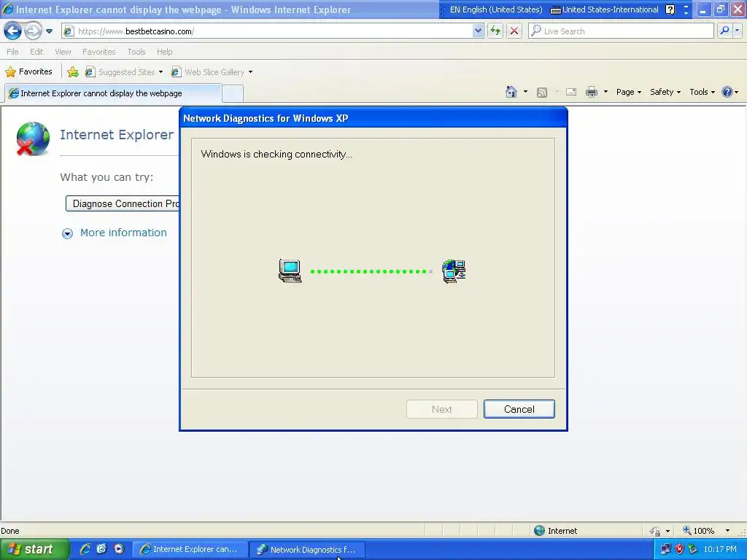Refresh the page with the green arrows icon
Viewport: 747px width, 560px height.
pos(495,31)
